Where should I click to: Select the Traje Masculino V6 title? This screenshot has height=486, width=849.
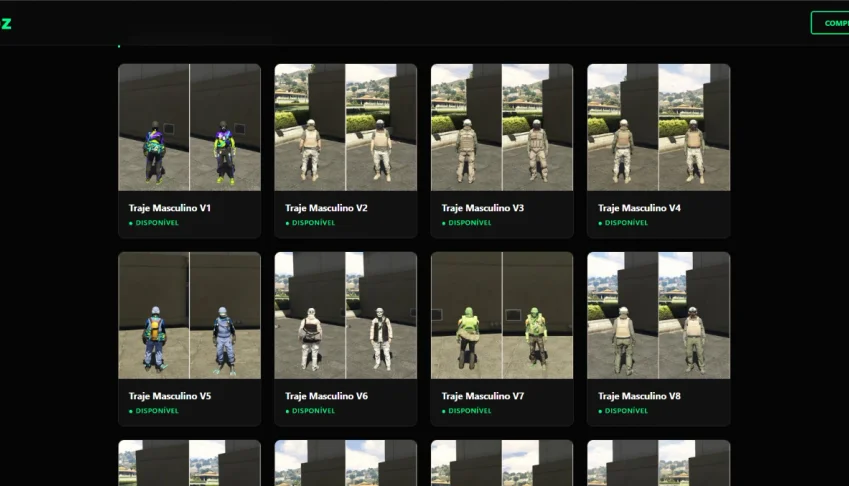pyautogui.click(x=326, y=396)
